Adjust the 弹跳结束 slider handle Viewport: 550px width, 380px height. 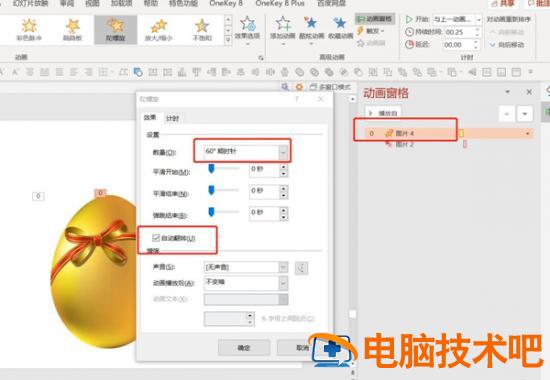pyautogui.click(x=211, y=212)
